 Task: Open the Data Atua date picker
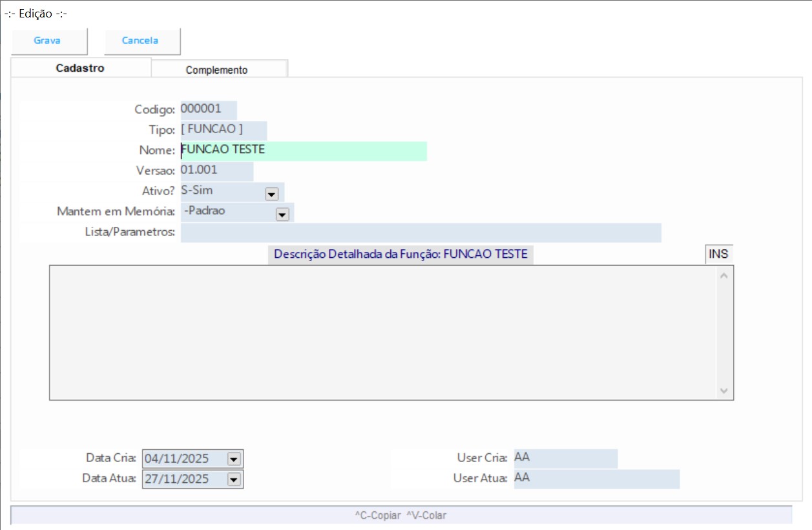(234, 479)
